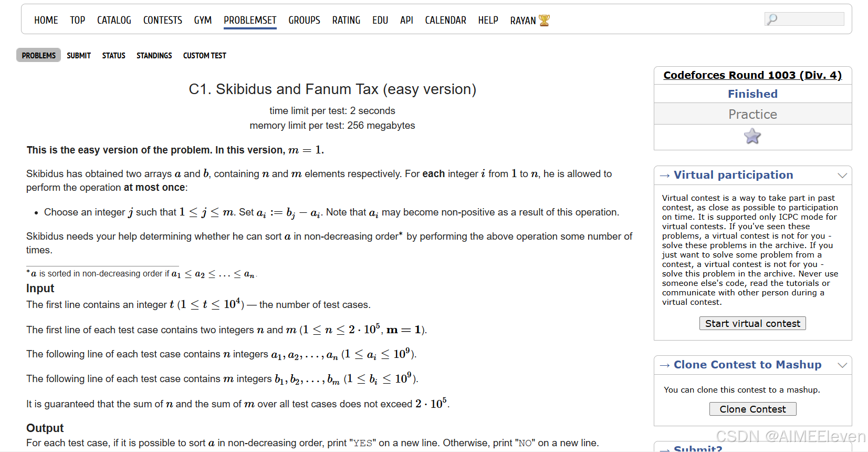The height and width of the screenshot is (452, 868).
Task: Go to the RATING page
Action: [346, 20]
